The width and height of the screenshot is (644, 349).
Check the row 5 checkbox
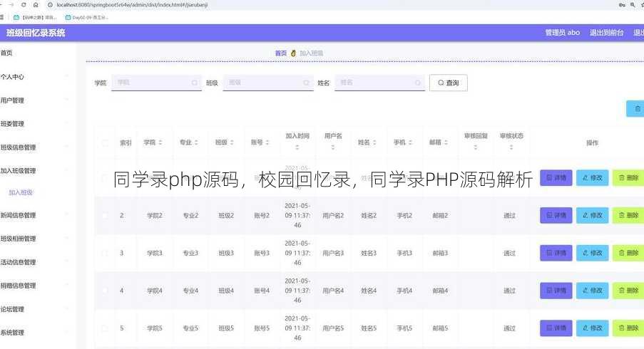click(x=105, y=328)
